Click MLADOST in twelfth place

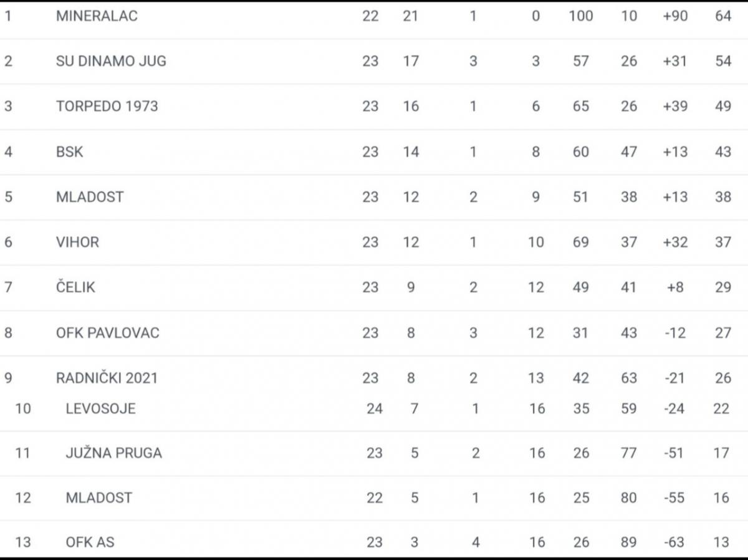pyautogui.click(x=99, y=498)
